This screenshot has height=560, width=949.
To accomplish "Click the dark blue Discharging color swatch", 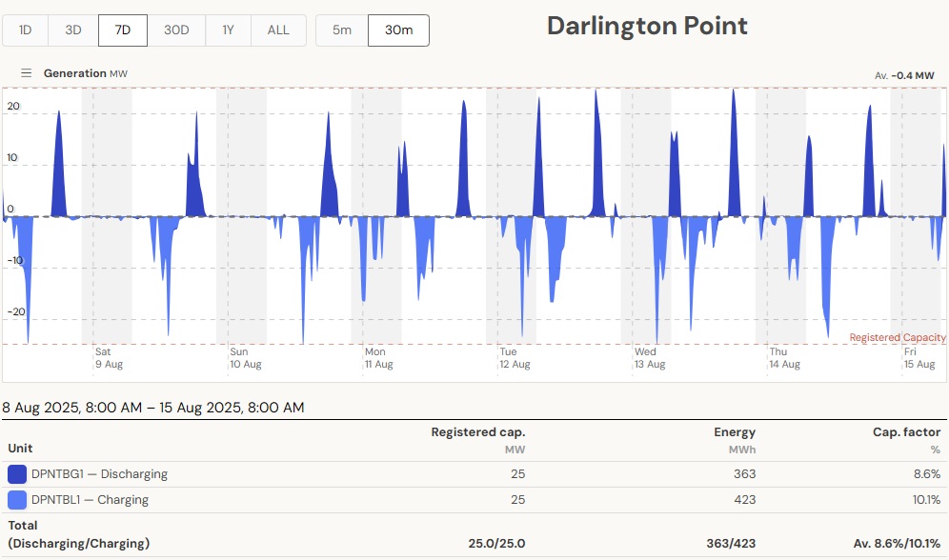I will (x=17, y=474).
